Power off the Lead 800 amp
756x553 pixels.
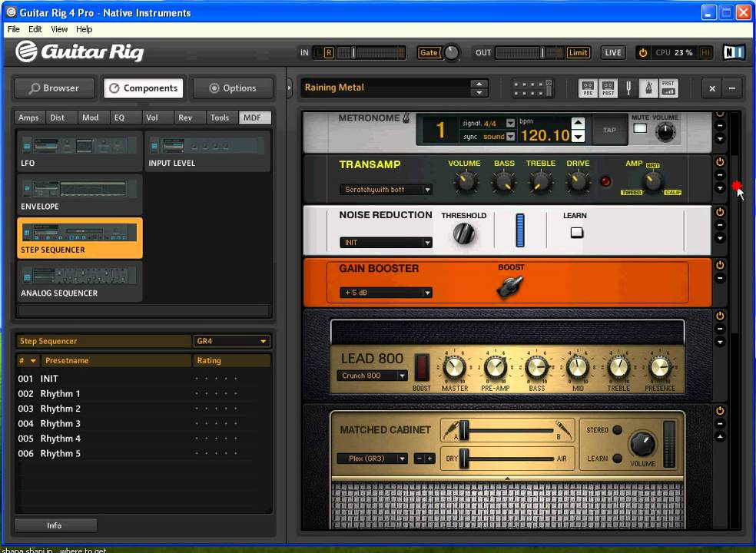tap(720, 316)
